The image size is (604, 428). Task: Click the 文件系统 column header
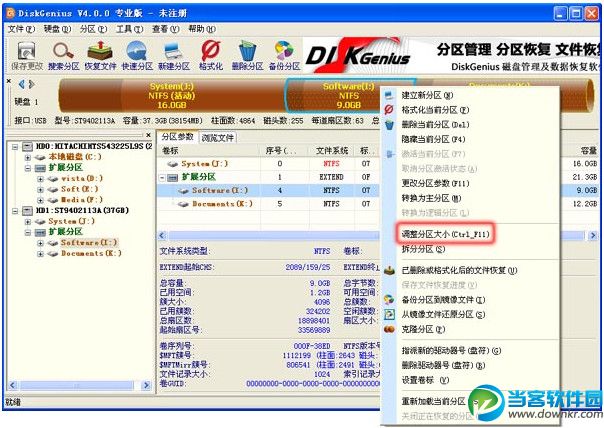click(x=332, y=151)
